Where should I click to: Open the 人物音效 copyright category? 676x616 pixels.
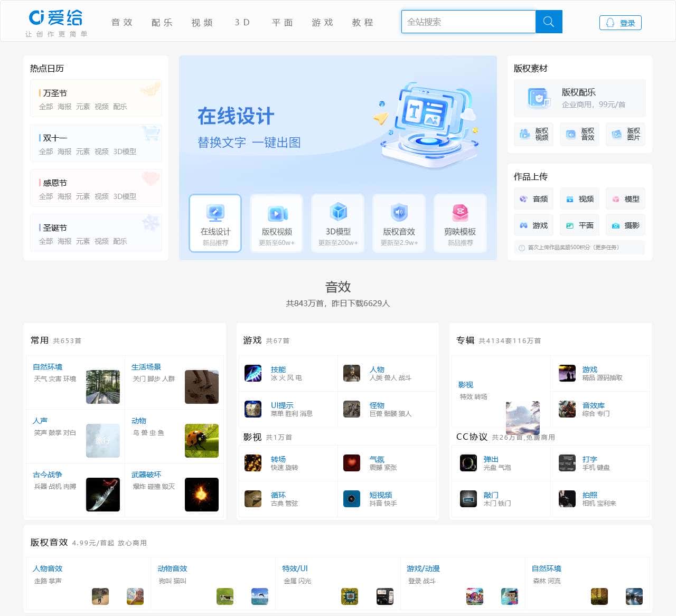[x=48, y=568]
